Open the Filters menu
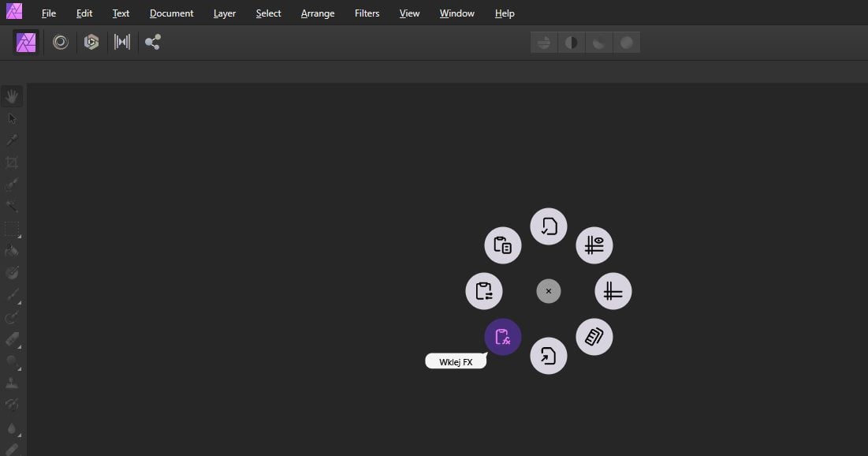Screen dimensions: 868x456 (x=367, y=13)
